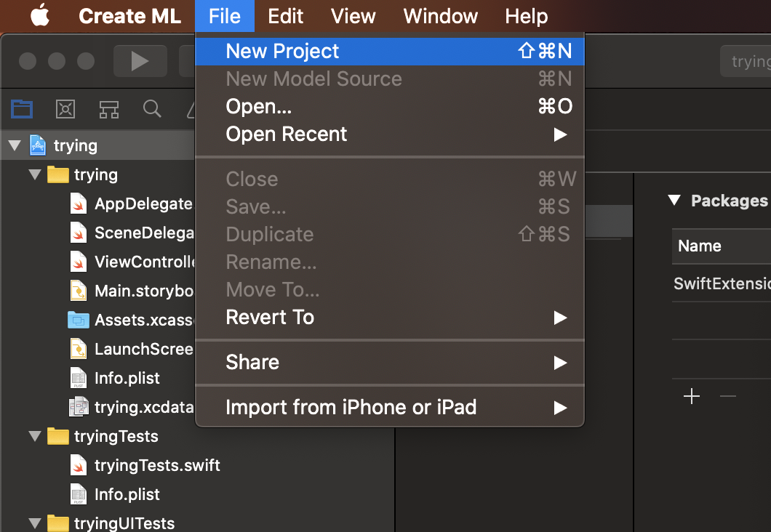
Task: Click the tryingTests.swift file icon
Action: 79,464
